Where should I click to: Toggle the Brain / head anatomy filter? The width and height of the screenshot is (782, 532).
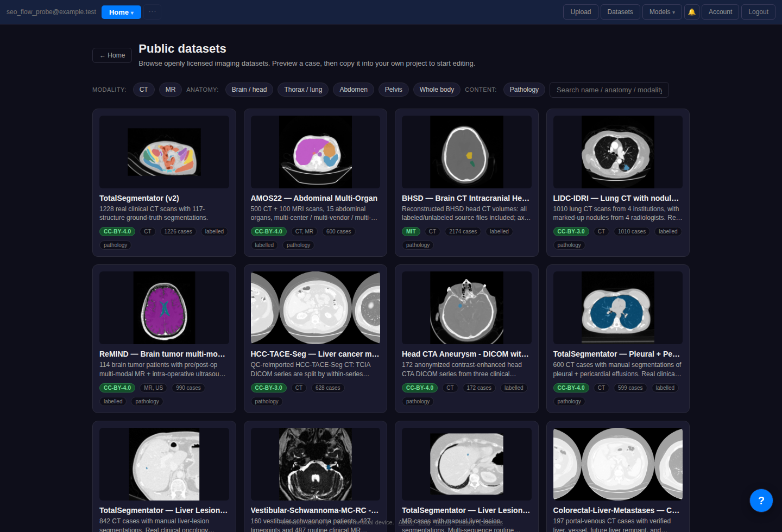pyautogui.click(x=249, y=90)
